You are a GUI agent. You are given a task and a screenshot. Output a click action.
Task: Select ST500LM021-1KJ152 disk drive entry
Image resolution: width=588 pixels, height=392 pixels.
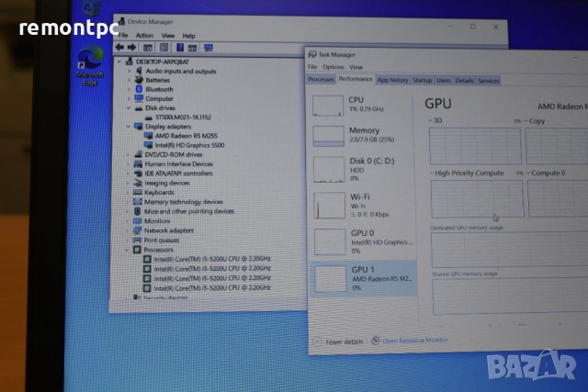pyautogui.click(x=184, y=117)
